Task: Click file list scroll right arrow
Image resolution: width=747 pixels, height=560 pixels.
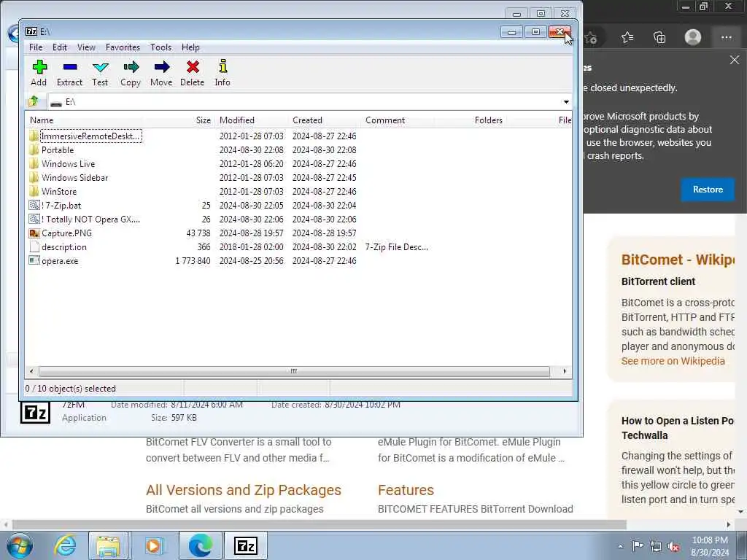Action: tap(565, 371)
